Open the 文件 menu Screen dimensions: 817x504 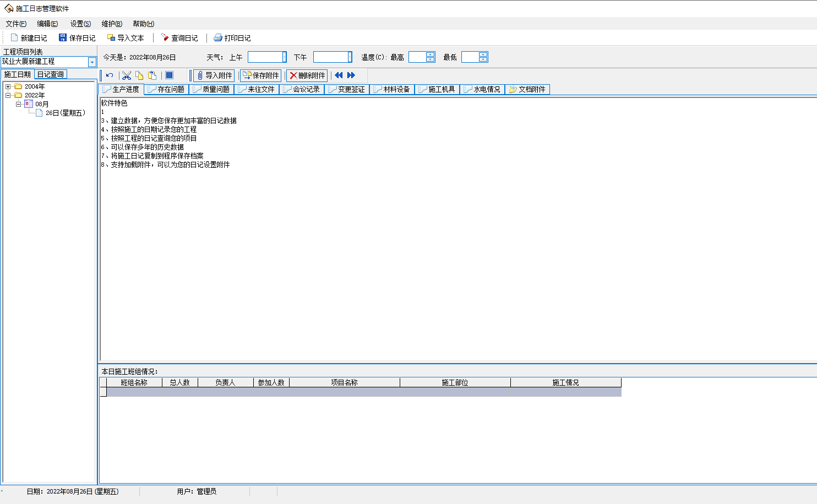[x=16, y=24]
